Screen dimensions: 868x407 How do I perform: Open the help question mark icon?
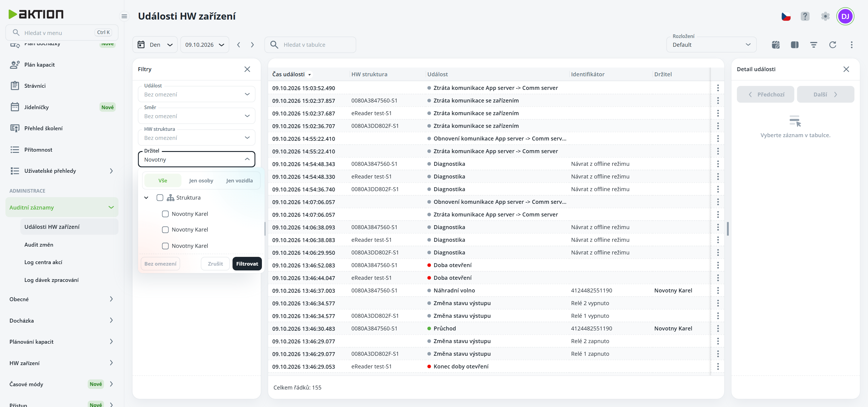(805, 16)
